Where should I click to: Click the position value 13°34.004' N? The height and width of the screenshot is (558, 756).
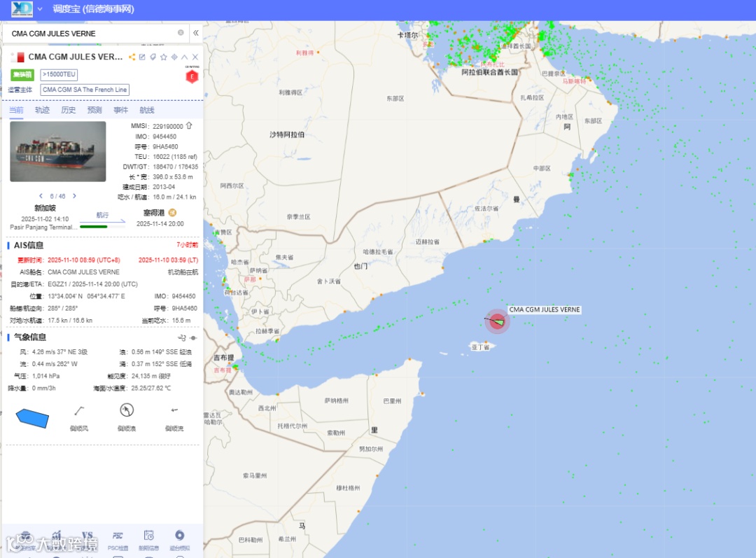click(x=65, y=296)
